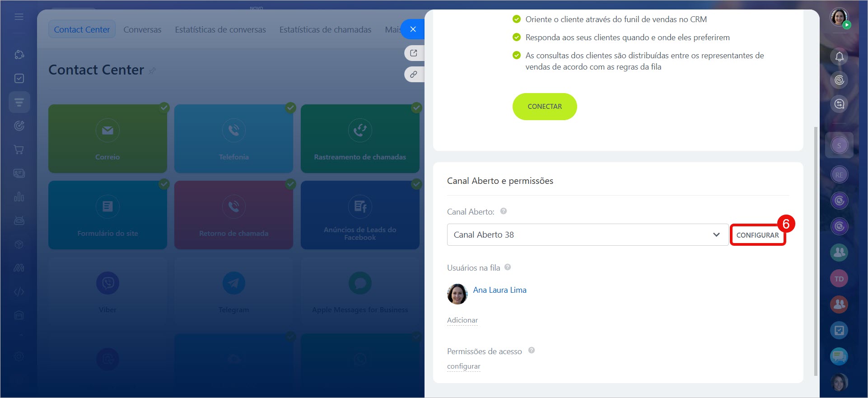This screenshot has height=398, width=868.
Task: Open Ana Laura Lima user profile link
Action: pyautogui.click(x=499, y=290)
